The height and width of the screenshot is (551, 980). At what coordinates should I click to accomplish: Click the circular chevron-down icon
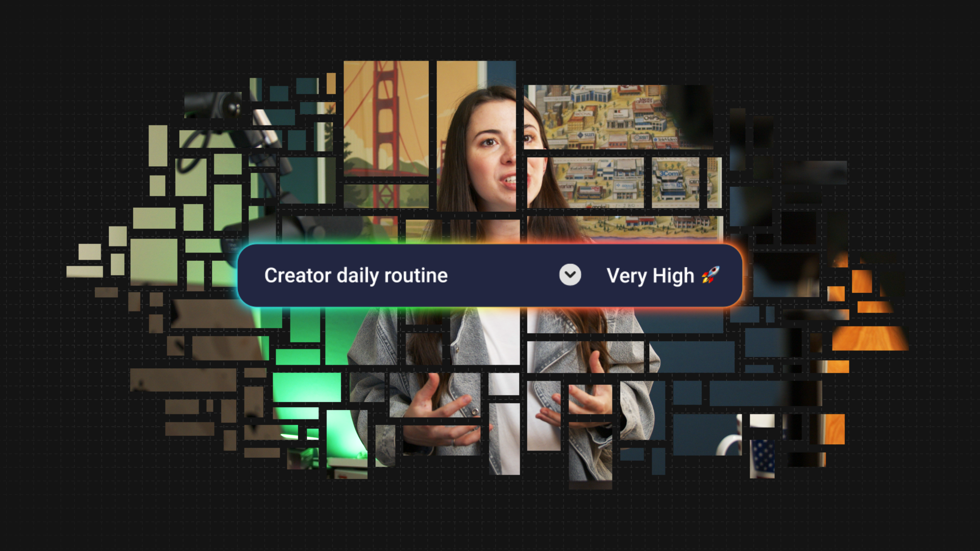pos(570,275)
